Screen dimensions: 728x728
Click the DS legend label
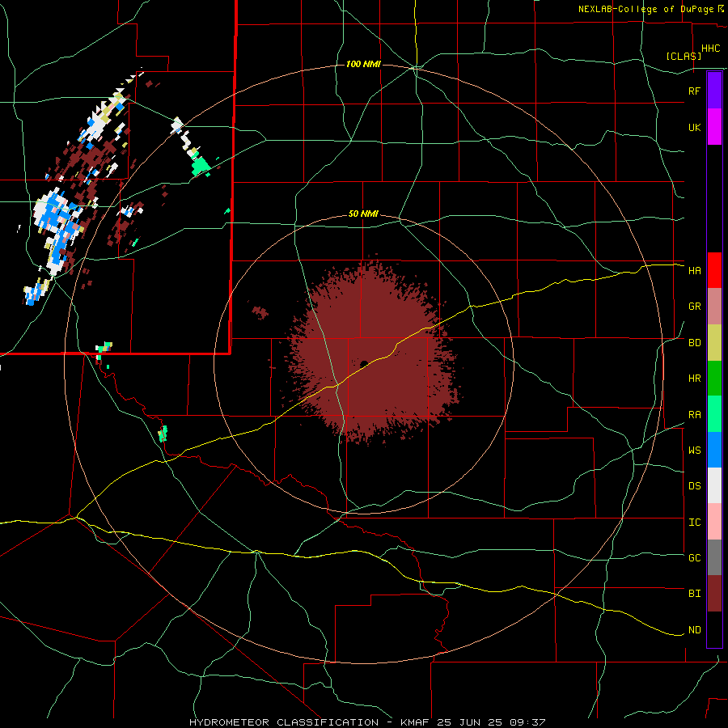(x=694, y=486)
